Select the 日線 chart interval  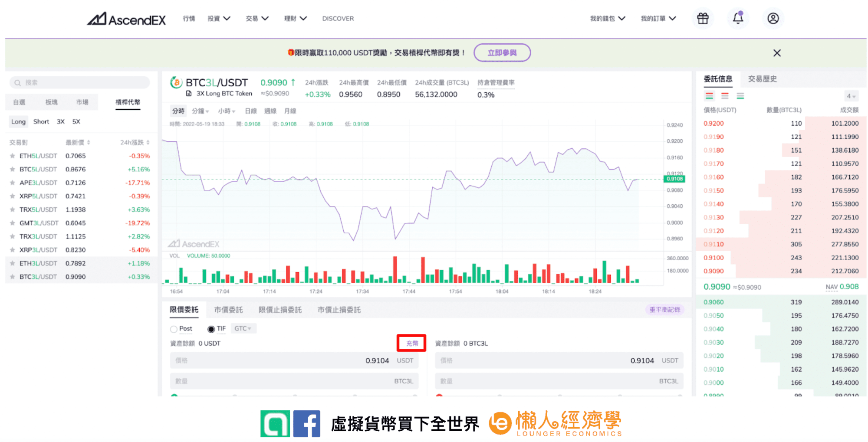250,111
